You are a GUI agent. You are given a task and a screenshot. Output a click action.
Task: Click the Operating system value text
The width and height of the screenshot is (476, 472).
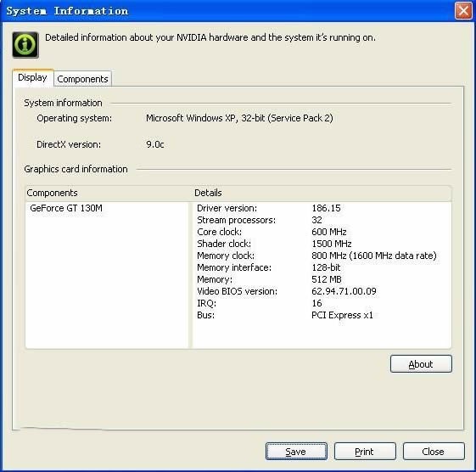pyautogui.click(x=239, y=118)
